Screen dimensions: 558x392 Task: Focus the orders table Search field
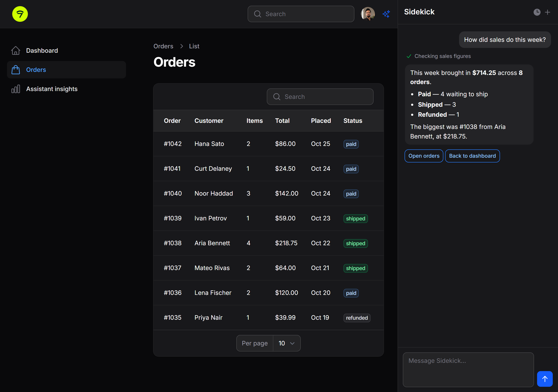click(x=320, y=97)
